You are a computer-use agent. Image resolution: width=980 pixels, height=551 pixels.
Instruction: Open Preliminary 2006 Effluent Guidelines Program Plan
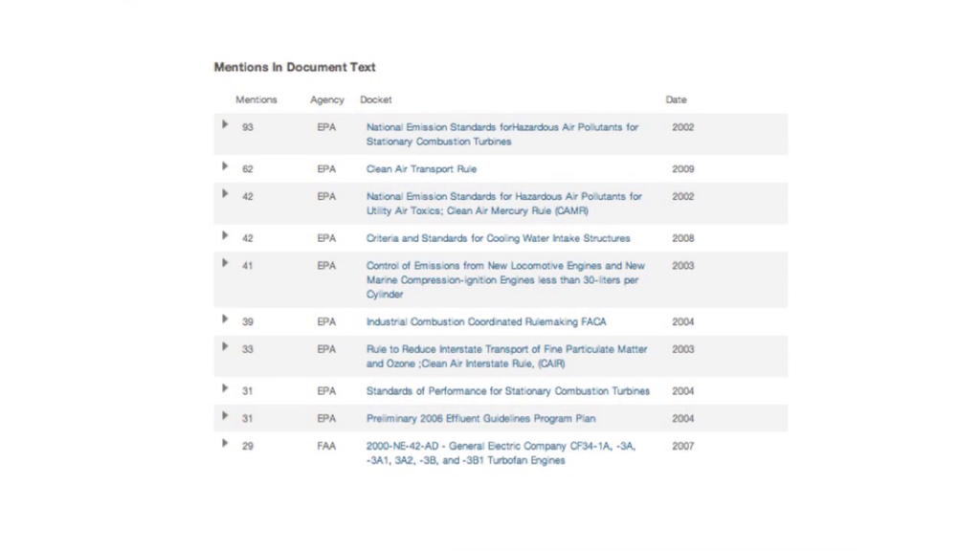[x=480, y=419]
